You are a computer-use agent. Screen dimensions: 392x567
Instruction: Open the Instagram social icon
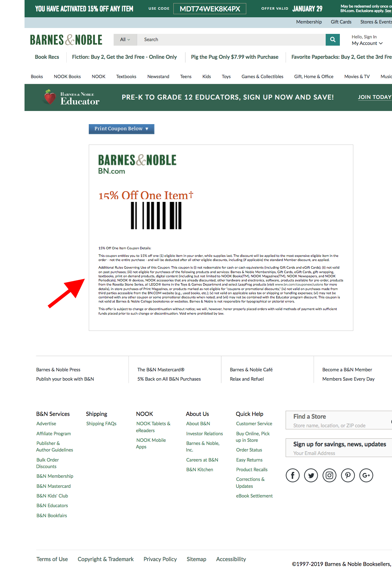(x=329, y=475)
